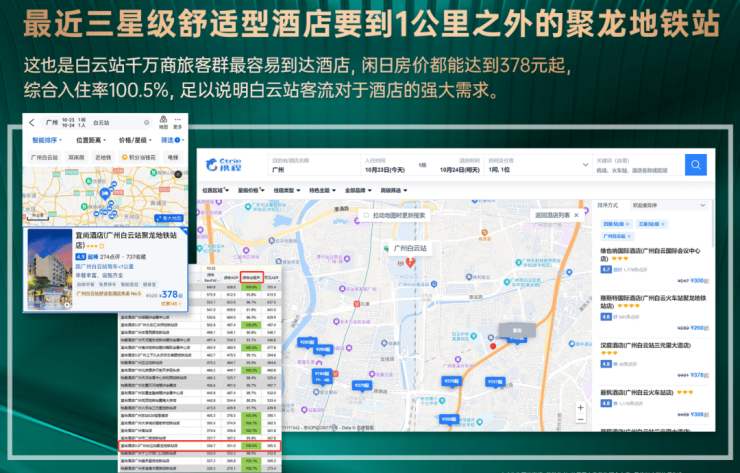The height and width of the screenshot is (473, 740).
Task: Close the mobile mini map with the black x
Action: pos(178,174)
